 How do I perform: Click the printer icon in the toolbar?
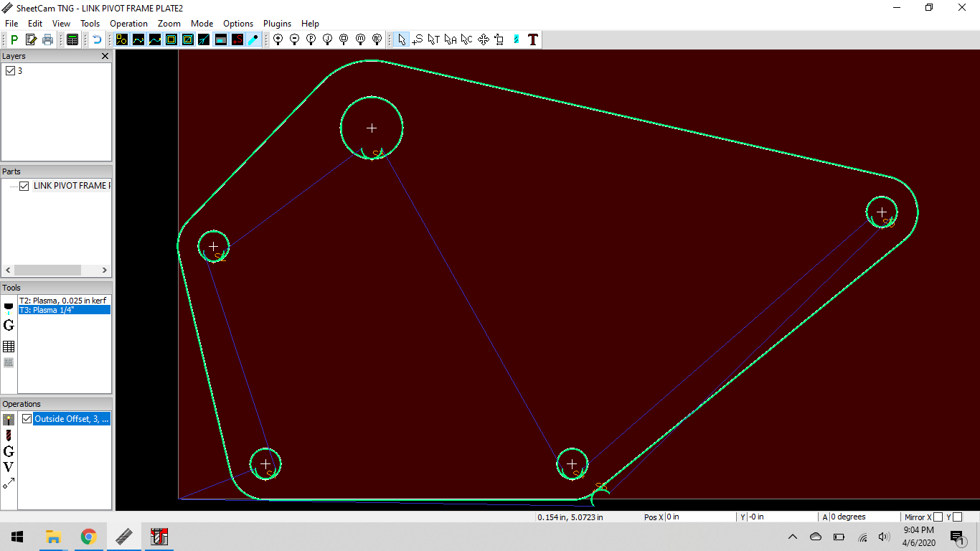(47, 39)
